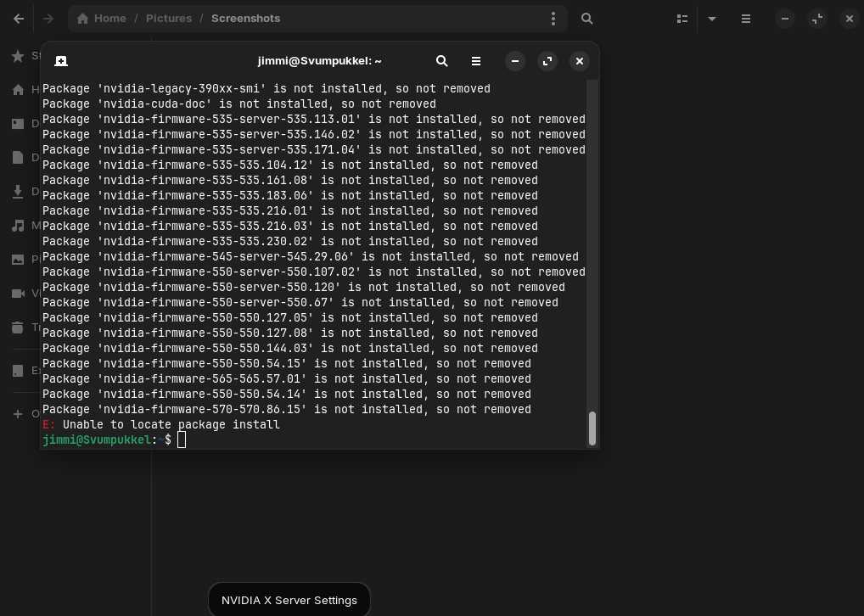Close the terminal window
Viewport: 864px width, 616px height.
click(x=579, y=61)
